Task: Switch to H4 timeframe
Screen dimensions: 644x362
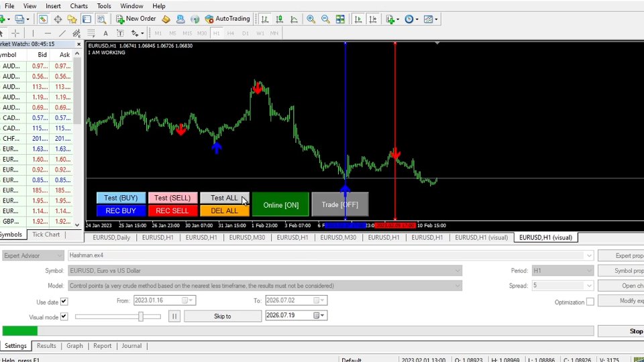Action: pos(231,34)
